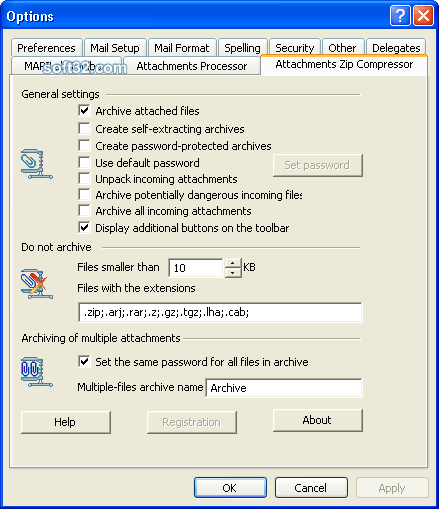
Task: Open the Delegates tab
Action: 396,48
